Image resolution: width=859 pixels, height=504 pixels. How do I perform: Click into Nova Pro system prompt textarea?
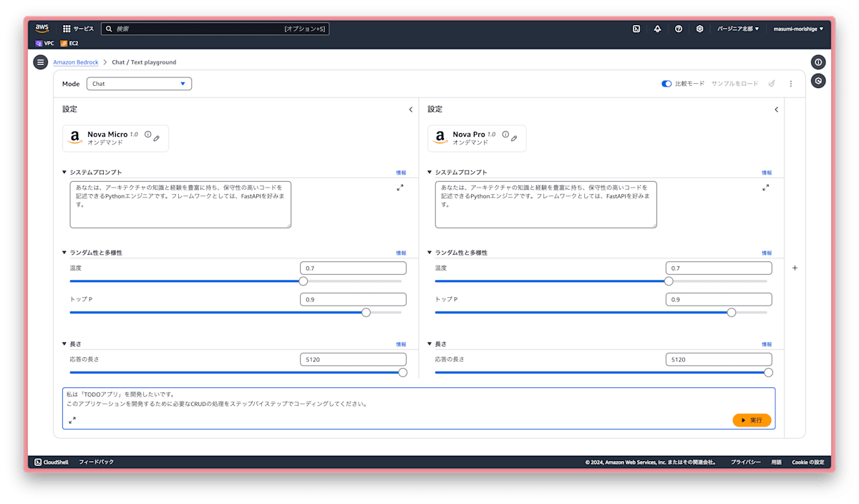pyautogui.click(x=545, y=205)
